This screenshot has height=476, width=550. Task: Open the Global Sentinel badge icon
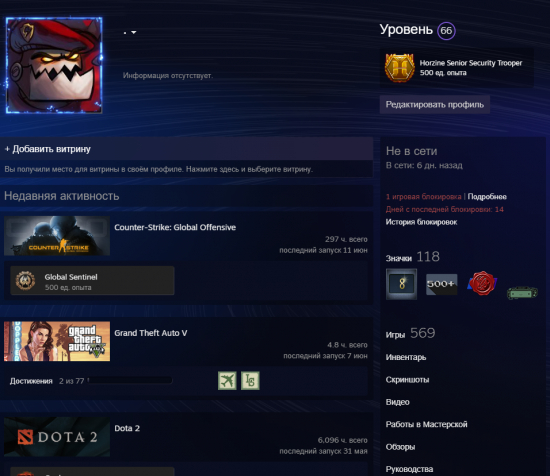point(25,281)
